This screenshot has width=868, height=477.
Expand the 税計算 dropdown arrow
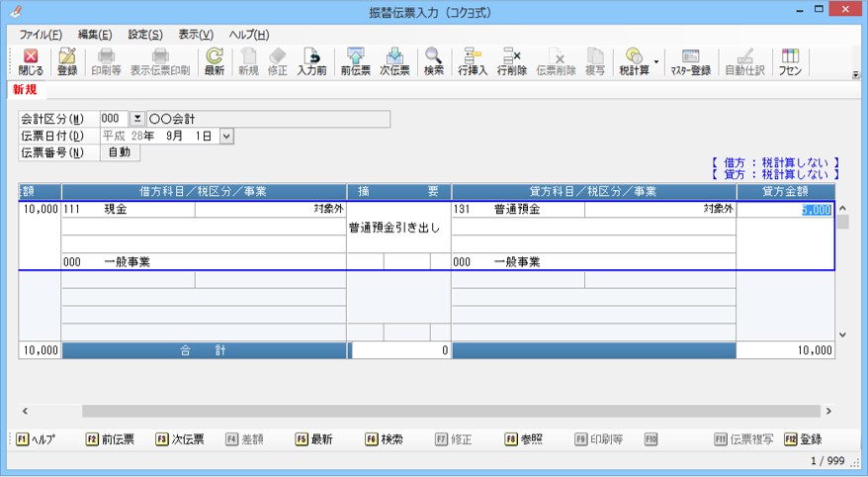coord(656,61)
